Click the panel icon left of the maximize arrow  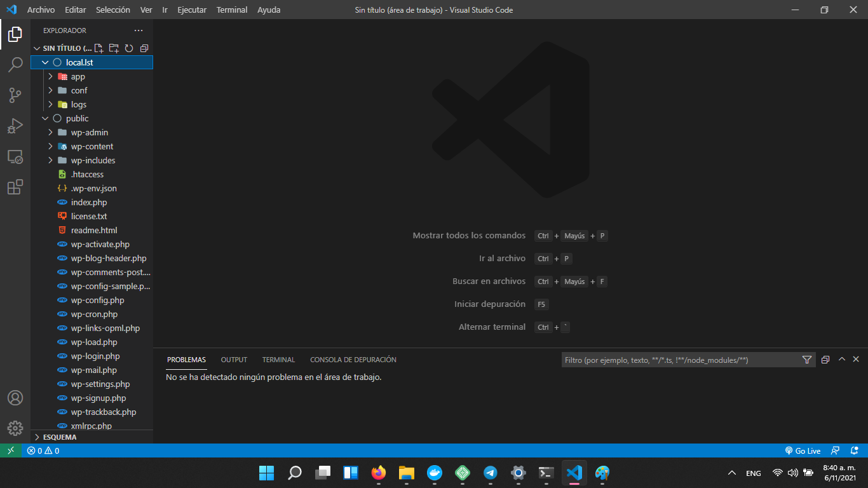pos(825,360)
